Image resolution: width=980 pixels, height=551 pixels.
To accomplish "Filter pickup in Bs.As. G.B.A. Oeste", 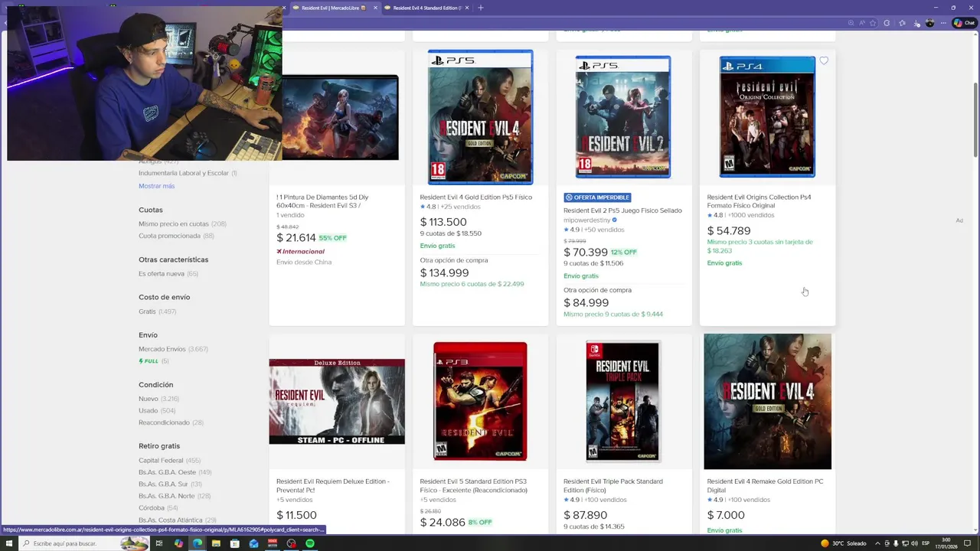I will (175, 472).
